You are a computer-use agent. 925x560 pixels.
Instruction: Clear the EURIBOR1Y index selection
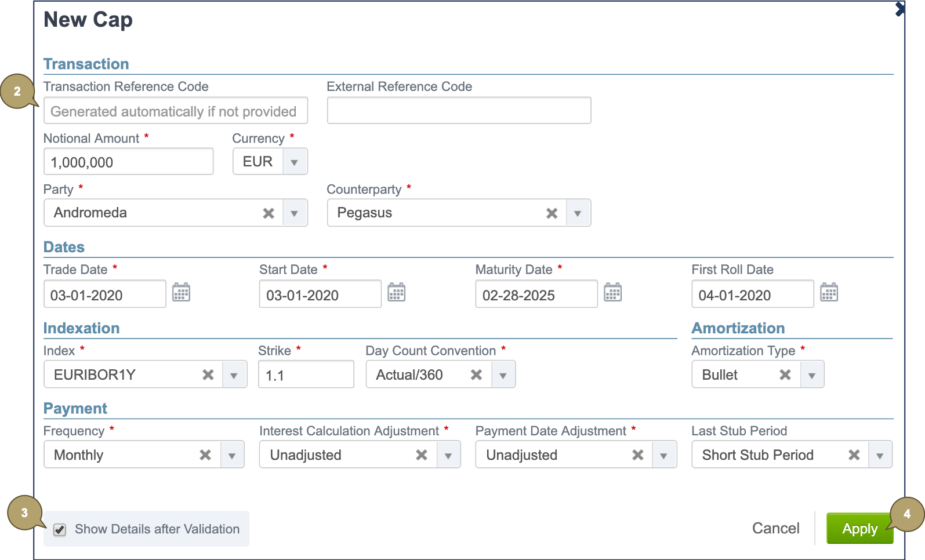point(208,375)
